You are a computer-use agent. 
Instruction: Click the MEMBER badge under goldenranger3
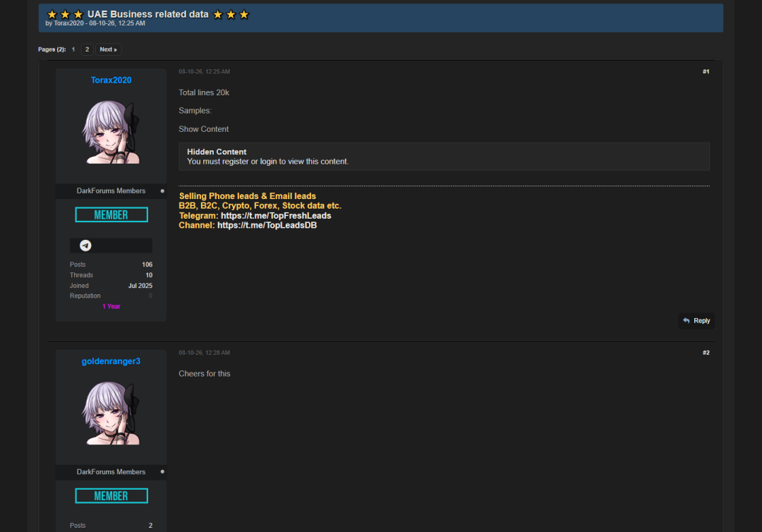point(111,496)
